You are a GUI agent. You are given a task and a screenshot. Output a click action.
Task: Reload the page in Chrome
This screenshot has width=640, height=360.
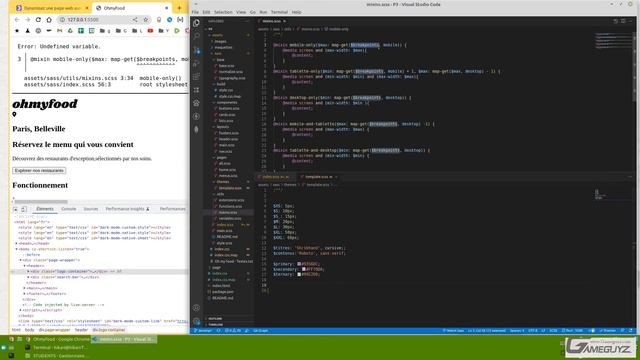coord(38,20)
